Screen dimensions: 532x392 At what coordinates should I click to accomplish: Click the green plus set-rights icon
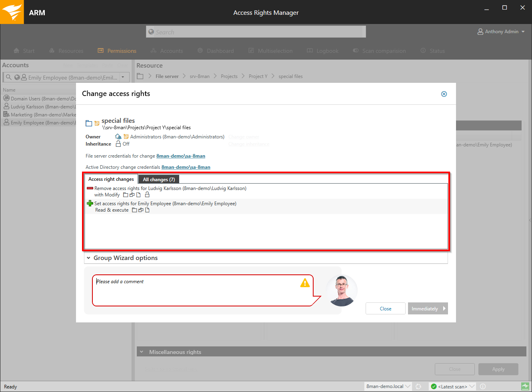tap(90, 204)
